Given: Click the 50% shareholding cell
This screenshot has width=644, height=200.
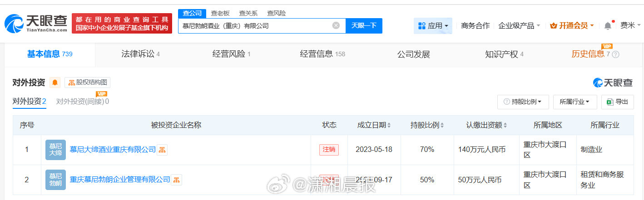Looking at the screenshot, I should click(x=427, y=180).
